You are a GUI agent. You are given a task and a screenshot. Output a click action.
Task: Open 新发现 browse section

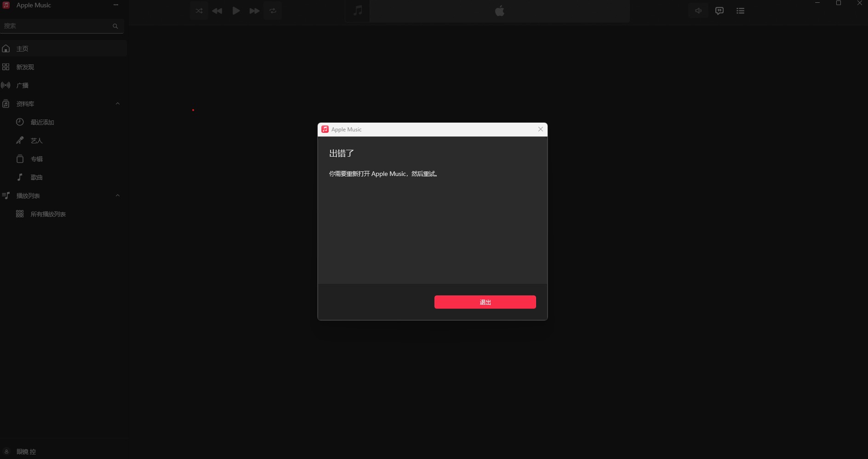tap(63, 67)
